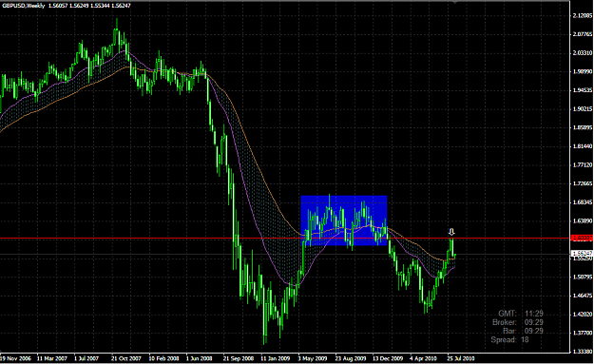Click the 1.85895 price axis label
This screenshot has width=594, height=364.
(583, 127)
